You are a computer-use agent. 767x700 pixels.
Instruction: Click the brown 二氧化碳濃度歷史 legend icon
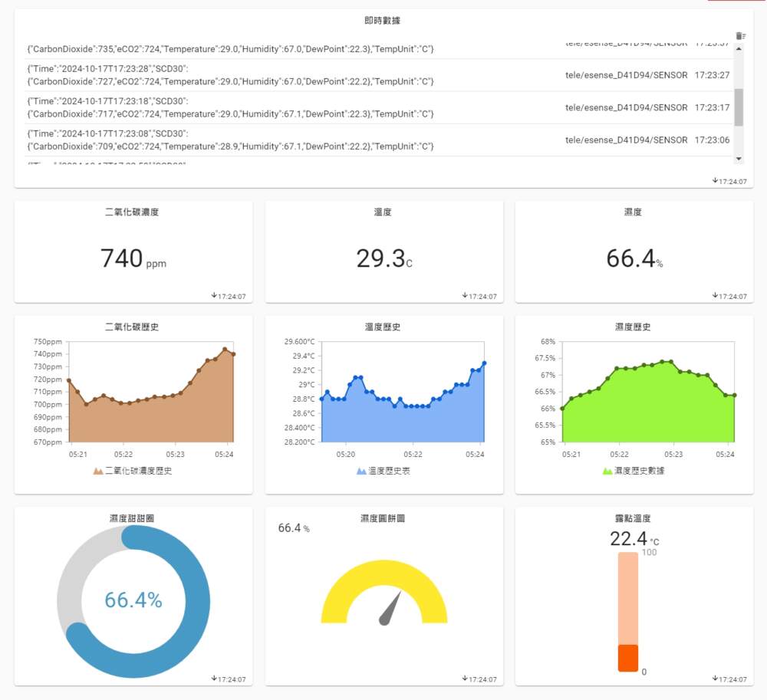click(97, 471)
